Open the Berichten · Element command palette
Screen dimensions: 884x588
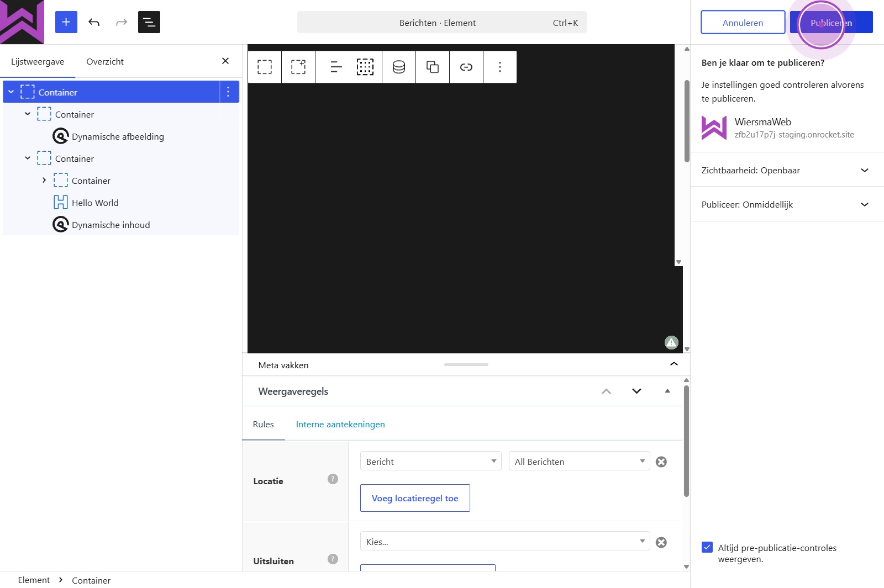click(442, 23)
